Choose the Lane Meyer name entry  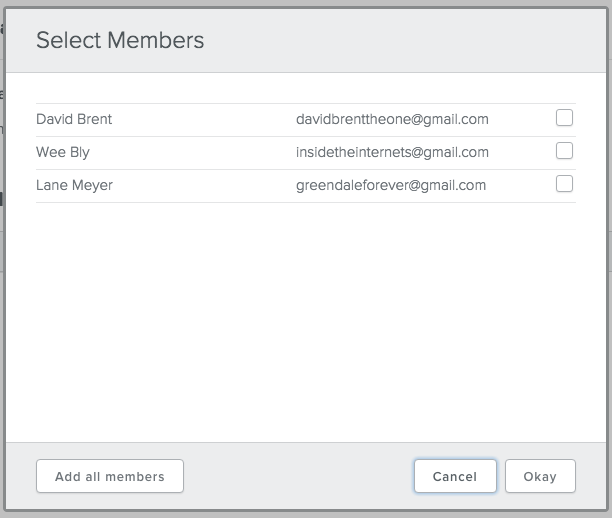tap(74, 185)
